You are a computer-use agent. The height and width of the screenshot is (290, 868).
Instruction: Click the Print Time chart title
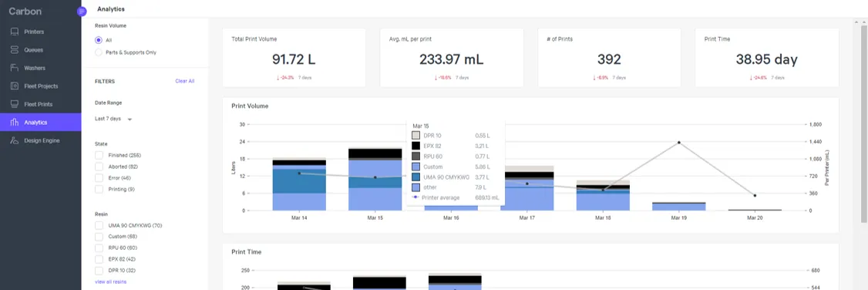click(247, 251)
